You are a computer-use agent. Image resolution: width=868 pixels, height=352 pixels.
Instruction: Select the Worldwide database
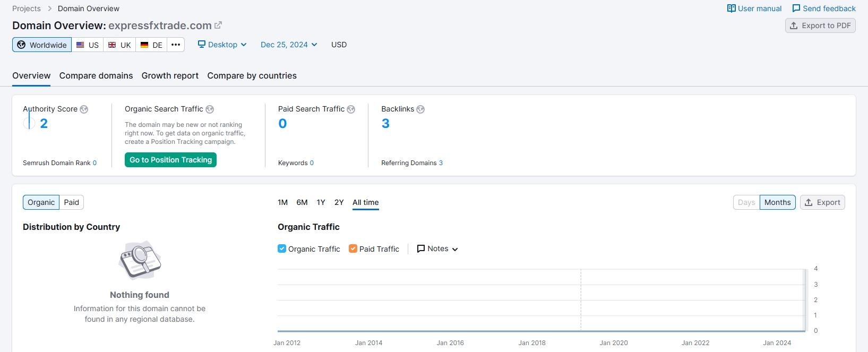pyautogui.click(x=42, y=45)
